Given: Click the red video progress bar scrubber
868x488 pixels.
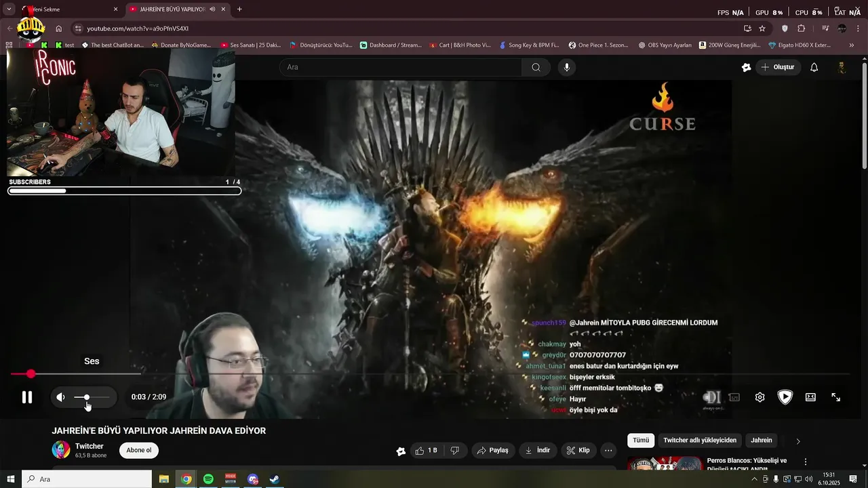Looking at the screenshot, I should 31,373.
